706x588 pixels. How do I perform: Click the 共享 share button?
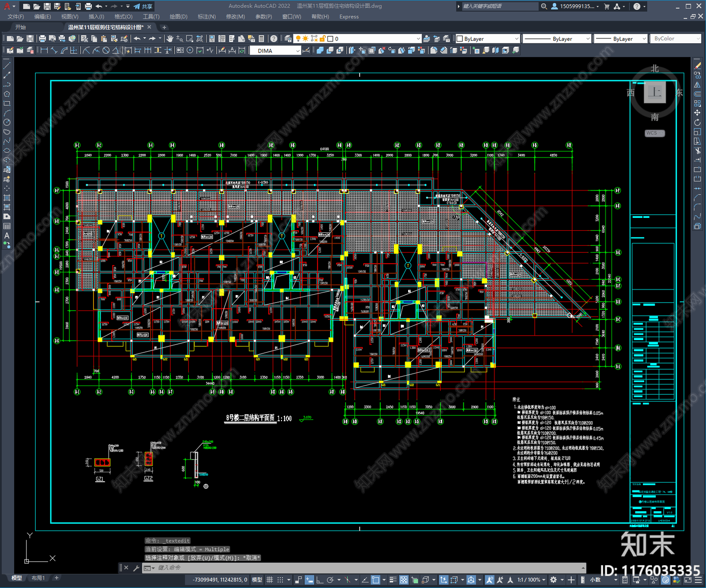click(x=143, y=6)
